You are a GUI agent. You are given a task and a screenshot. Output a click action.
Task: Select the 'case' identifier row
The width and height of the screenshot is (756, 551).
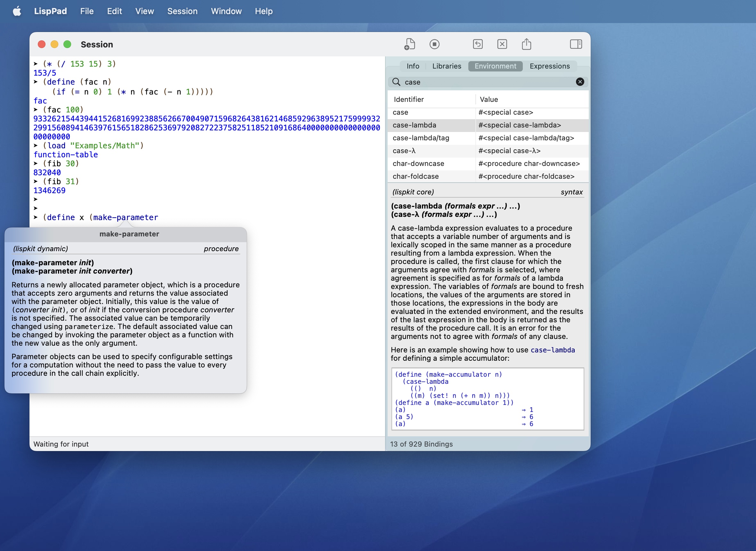point(488,112)
